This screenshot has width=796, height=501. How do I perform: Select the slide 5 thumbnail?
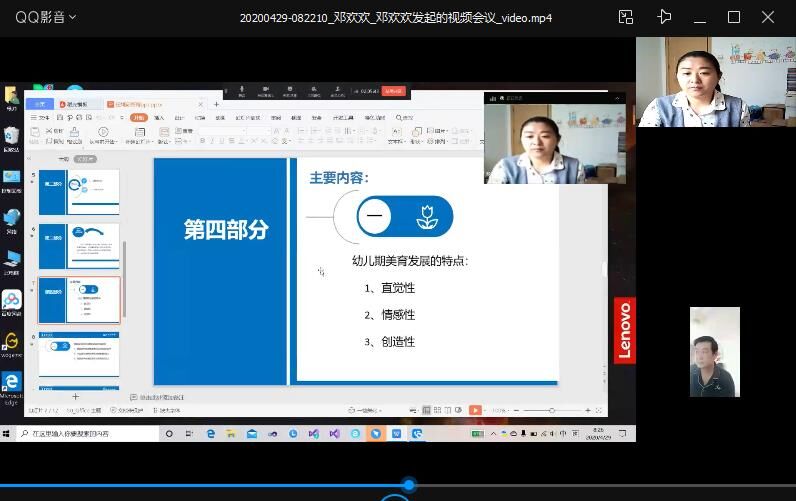[x=79, y=191]
